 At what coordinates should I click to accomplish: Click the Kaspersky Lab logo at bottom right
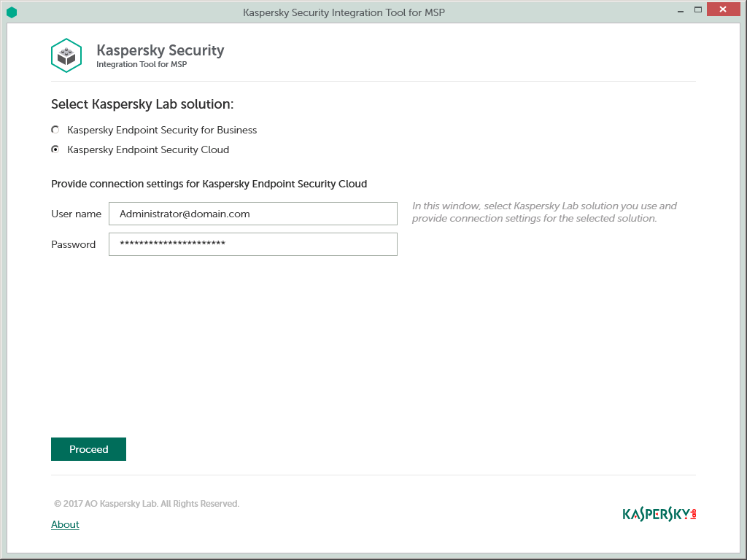(657, 513)
